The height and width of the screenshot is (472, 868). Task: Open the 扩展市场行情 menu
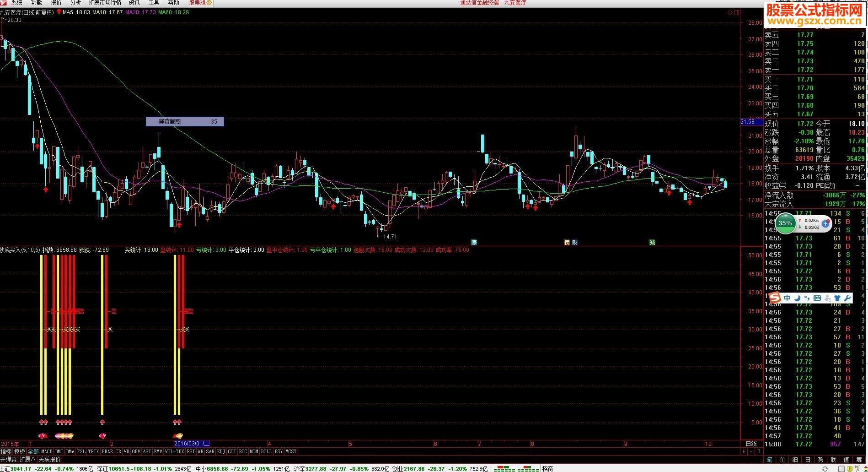click(105, 3)
